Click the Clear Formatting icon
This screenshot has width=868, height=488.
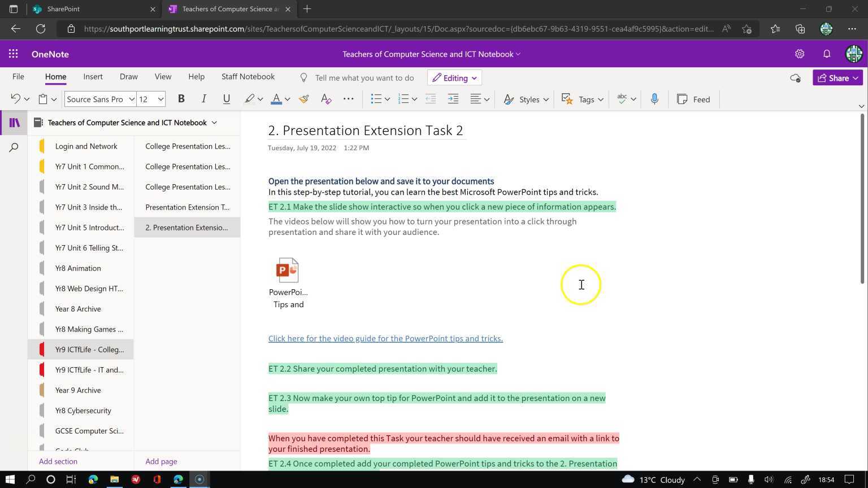[326, 99]
